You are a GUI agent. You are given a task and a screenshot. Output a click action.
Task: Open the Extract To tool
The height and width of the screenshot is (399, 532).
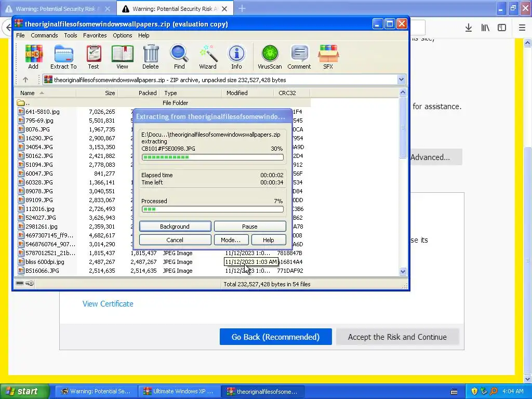coord(63,57)
